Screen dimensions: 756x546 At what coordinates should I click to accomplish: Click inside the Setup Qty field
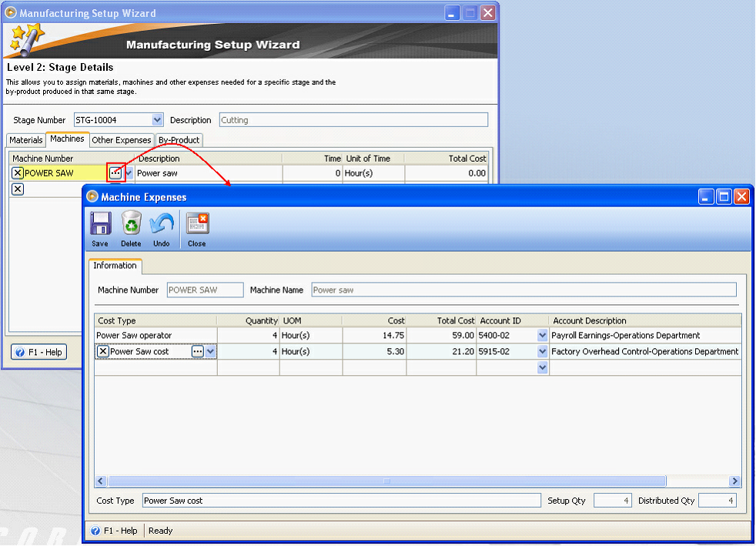[x=613, y=500]
